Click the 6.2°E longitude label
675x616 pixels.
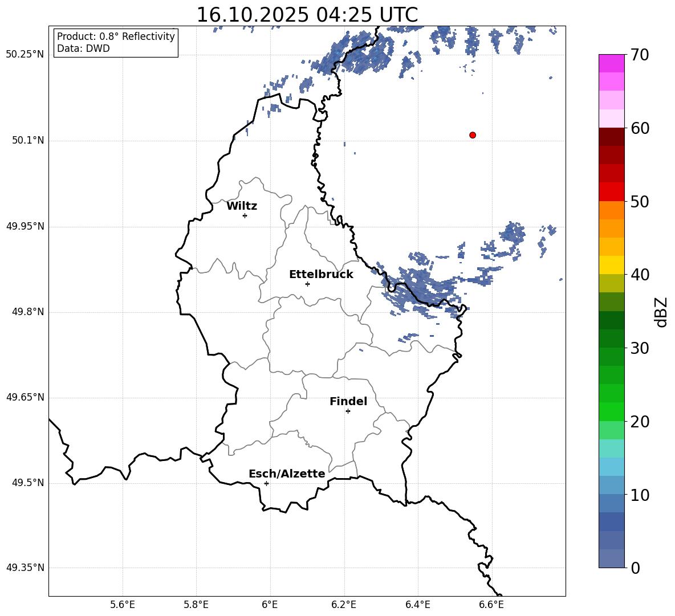344,605
